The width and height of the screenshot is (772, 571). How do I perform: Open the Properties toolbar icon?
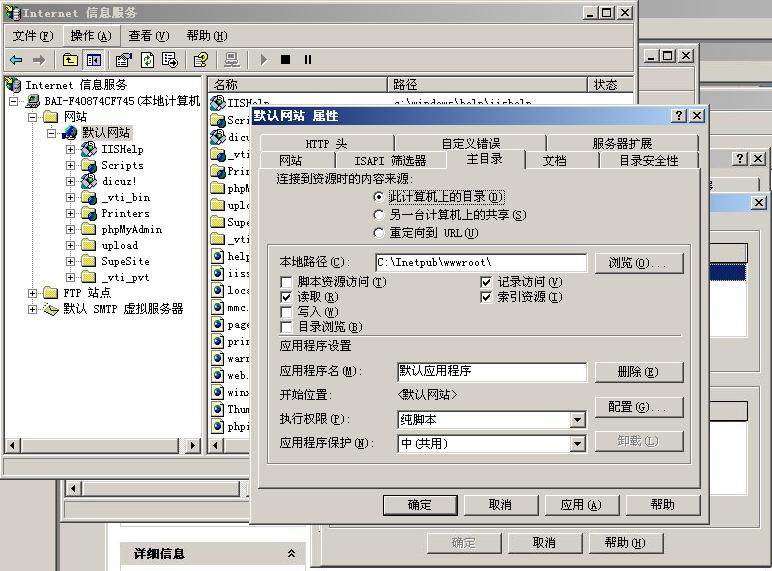click(x=124, y=60)
